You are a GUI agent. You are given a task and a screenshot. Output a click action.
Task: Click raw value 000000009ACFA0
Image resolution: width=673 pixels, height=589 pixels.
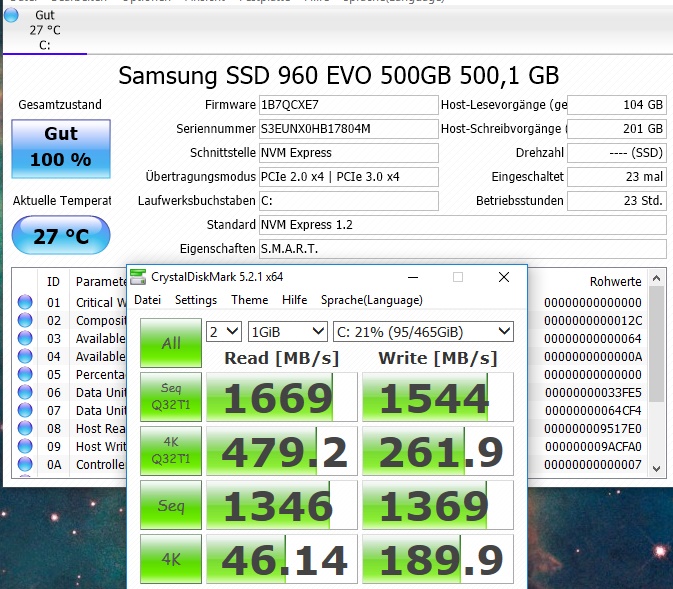593,447
